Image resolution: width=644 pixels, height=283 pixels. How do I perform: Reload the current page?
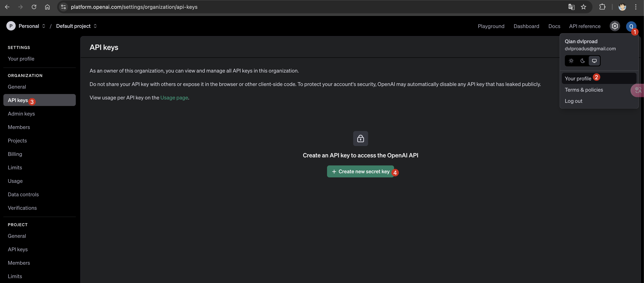[x=34, y=7]
